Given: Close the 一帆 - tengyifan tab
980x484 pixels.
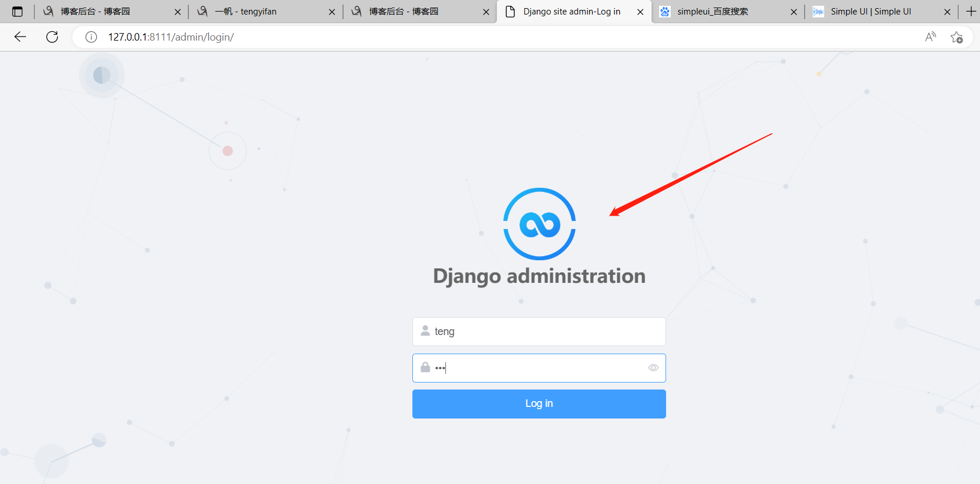Looking at the screenshot, I should pos(332,12).
